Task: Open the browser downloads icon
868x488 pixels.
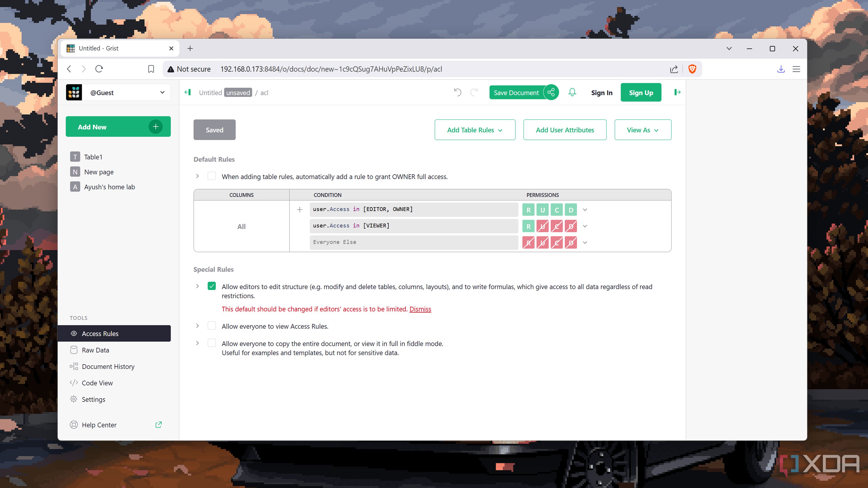Action: click(781, 69)
